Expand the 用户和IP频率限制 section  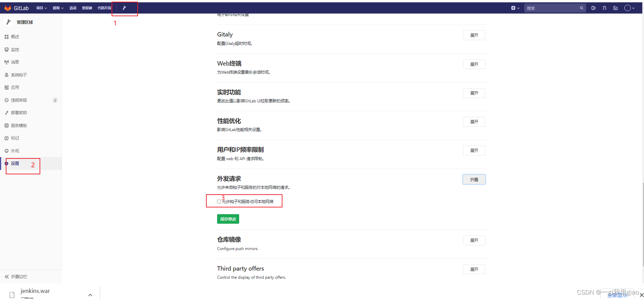tap(474, 151)
